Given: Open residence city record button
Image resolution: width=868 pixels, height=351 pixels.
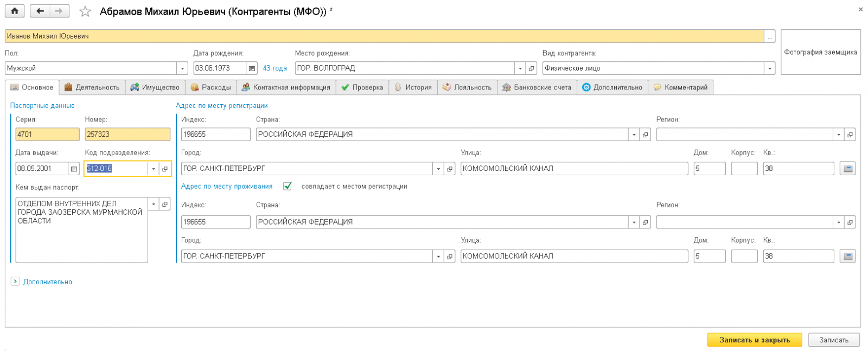Looking at the screenshot, I should [x=450, y=256].
